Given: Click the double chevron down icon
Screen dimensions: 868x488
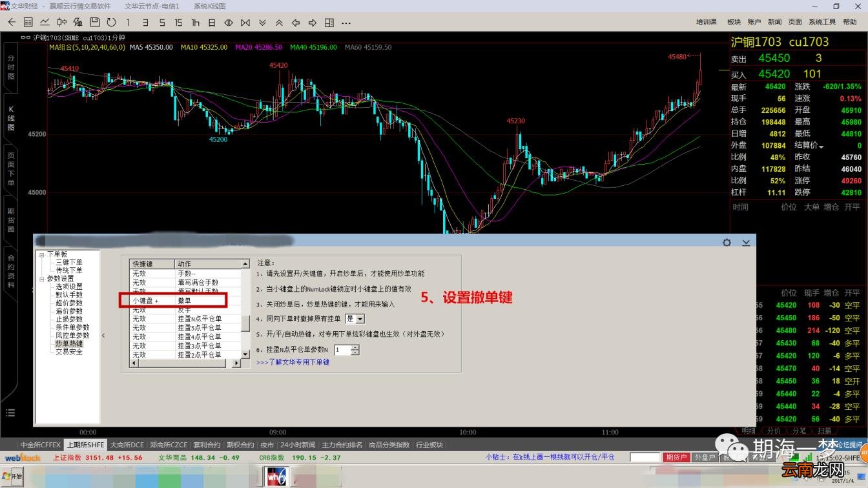Looking at the screenshot, I should point(262,22).
